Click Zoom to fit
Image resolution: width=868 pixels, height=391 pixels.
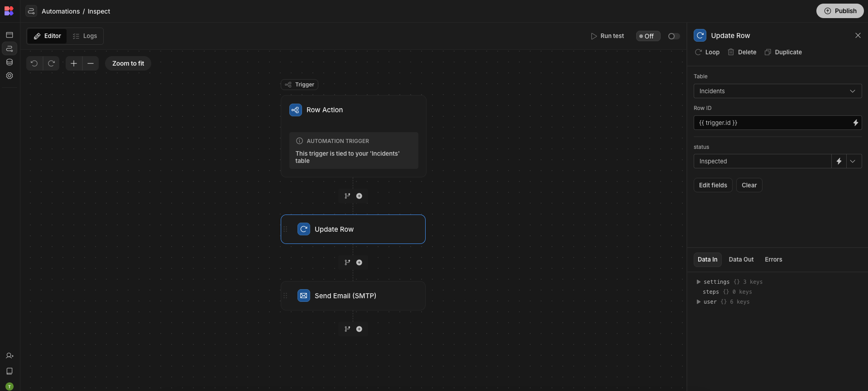(128, 63)
